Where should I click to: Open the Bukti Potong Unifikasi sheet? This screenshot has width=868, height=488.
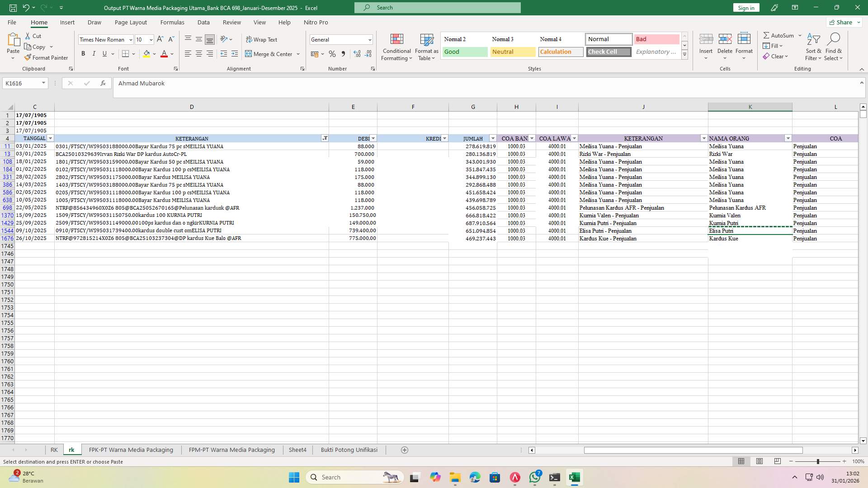[x=349, y=450]
